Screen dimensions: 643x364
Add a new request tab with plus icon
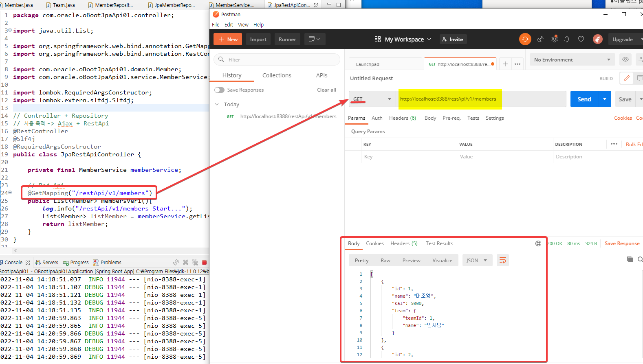[505, 64]
